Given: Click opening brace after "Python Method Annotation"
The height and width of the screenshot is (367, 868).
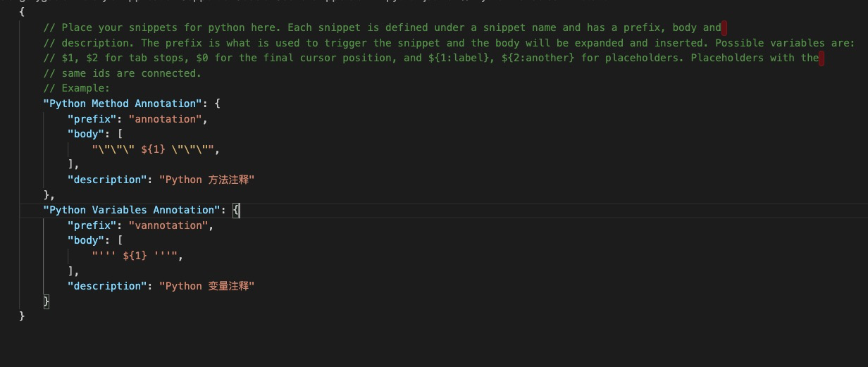Looking at the screenshot, I should [x=218, y=104].
